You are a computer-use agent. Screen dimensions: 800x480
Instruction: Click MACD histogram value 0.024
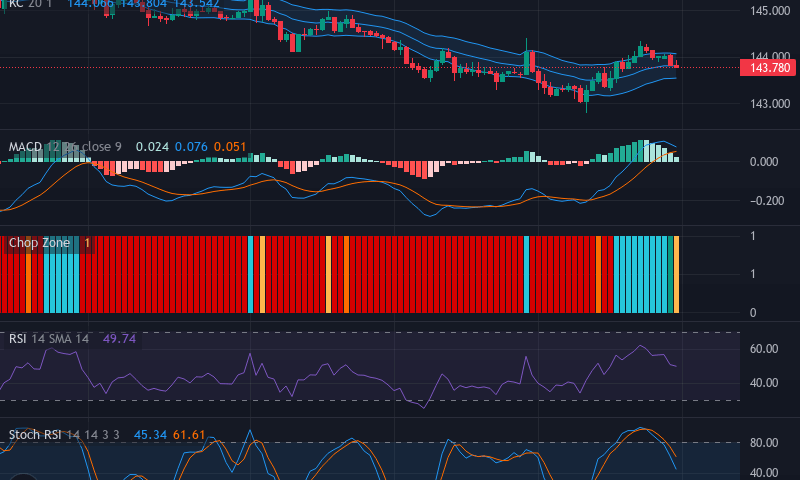152,147
